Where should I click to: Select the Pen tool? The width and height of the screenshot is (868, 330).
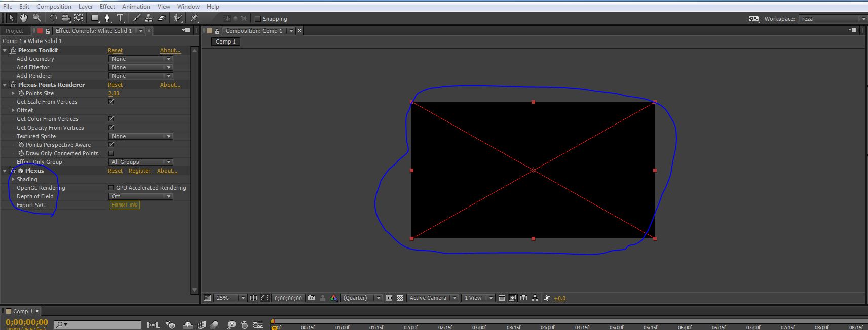pyautogui.click(x=107, y=18)
